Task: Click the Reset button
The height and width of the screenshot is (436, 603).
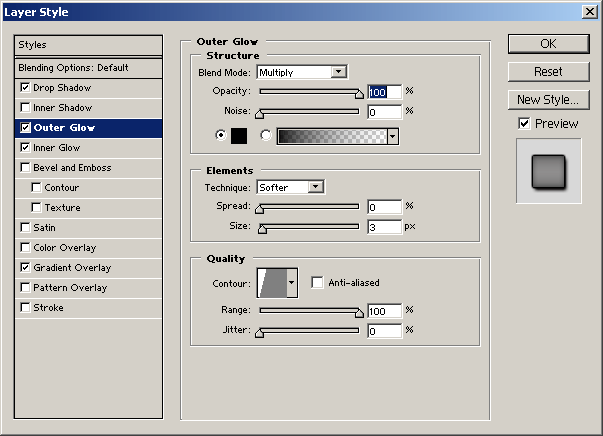Action: 548,72
